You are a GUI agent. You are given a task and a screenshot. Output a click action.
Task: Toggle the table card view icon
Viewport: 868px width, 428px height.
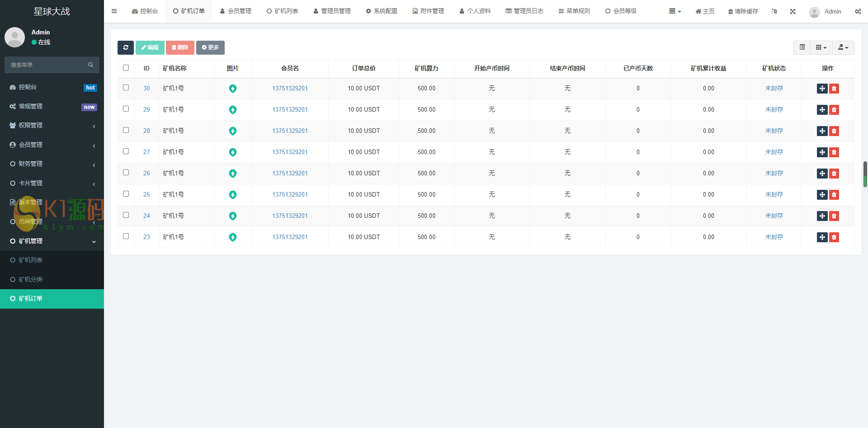802,47
